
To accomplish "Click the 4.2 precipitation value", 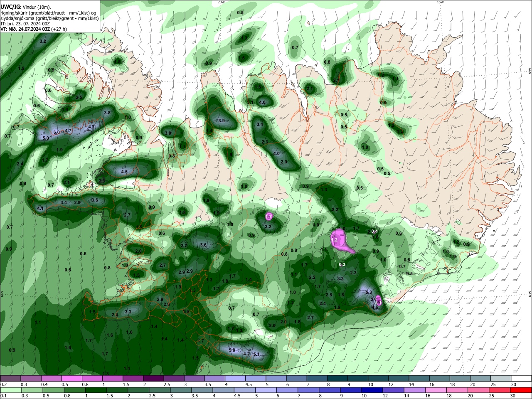I will (246, 354).
